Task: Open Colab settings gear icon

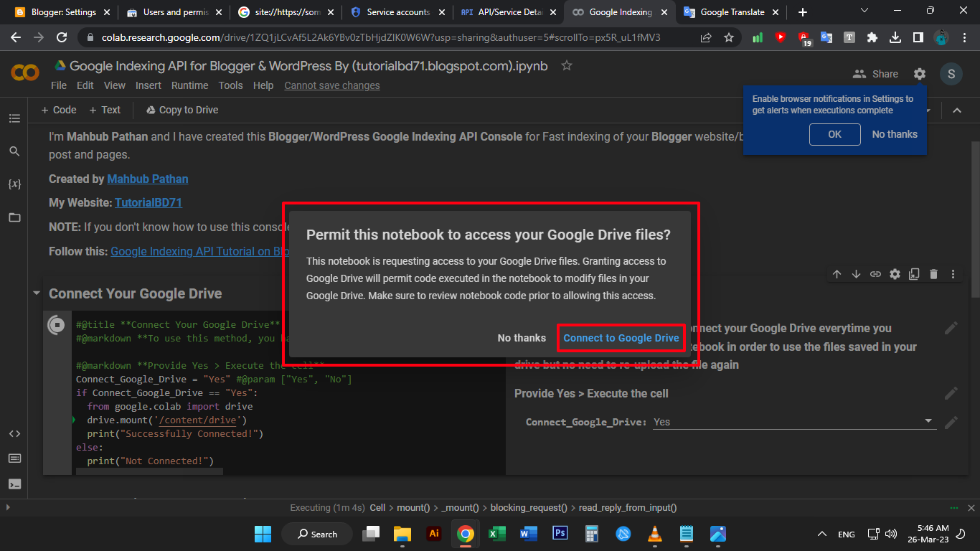Action: pos(920,74)
